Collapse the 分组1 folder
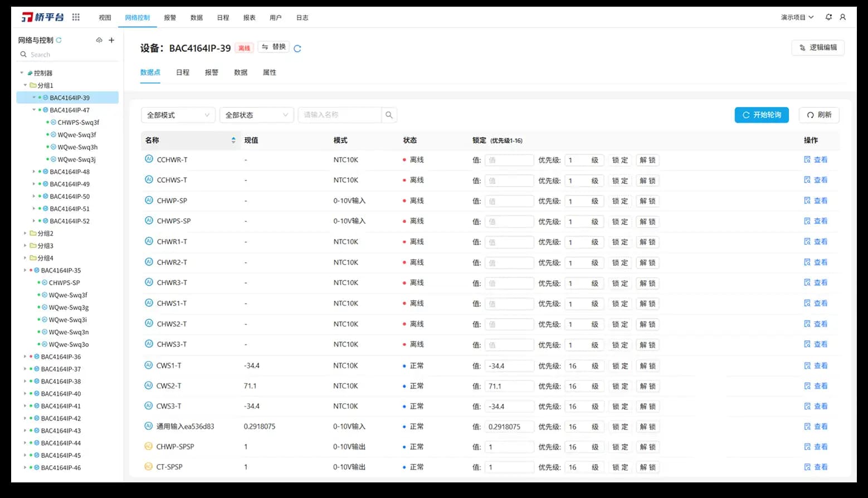Screen dimensions: 868x498 (x=25, y=85)
